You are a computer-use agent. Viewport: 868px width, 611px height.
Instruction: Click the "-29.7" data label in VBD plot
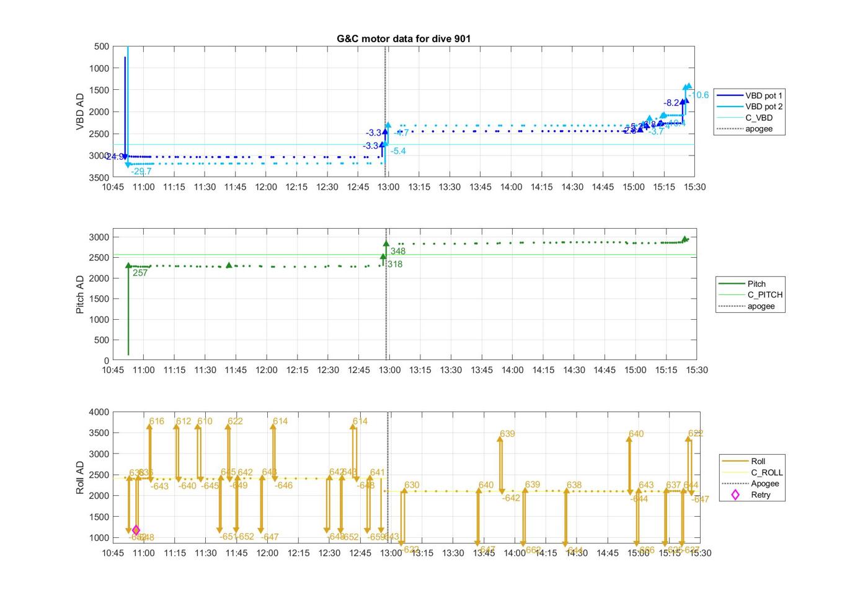[x=141, y=172]
